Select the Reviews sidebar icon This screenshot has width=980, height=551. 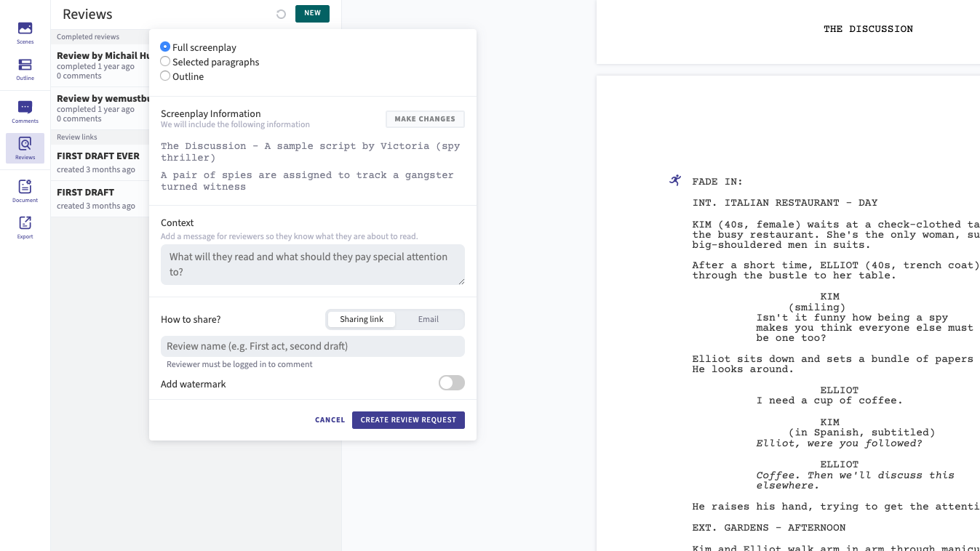point(25,148)
